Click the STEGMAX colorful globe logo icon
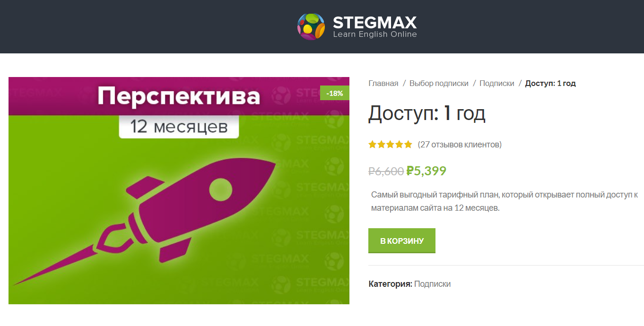 [x=311, y=26]
